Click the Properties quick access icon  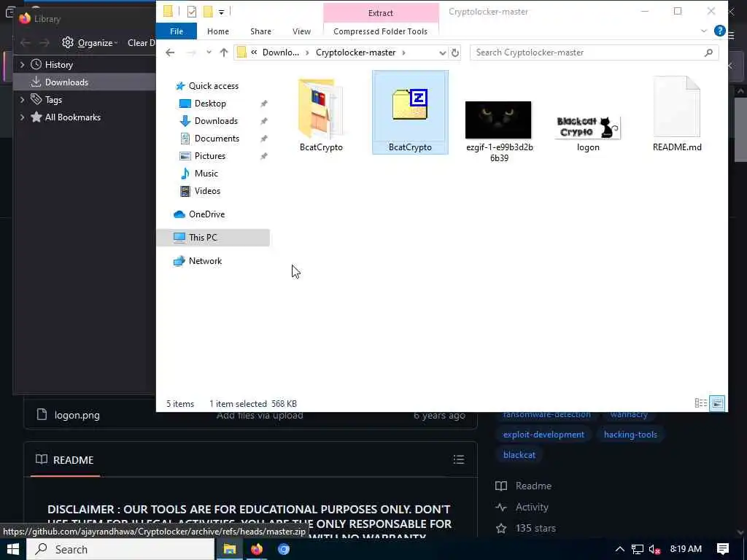click(192, 12)
